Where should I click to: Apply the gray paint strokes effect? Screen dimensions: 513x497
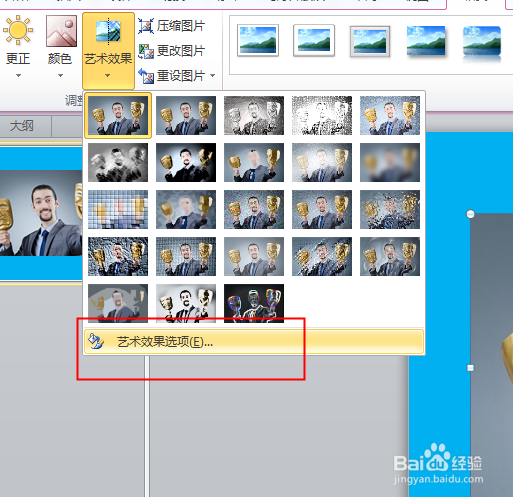(118, 163)
